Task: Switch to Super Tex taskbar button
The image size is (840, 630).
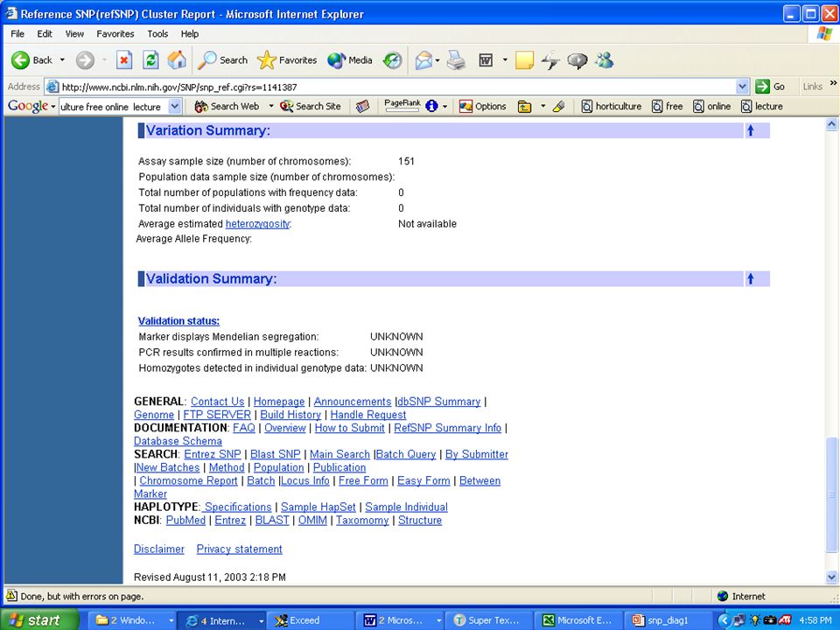Action: (x=489, y=620)
